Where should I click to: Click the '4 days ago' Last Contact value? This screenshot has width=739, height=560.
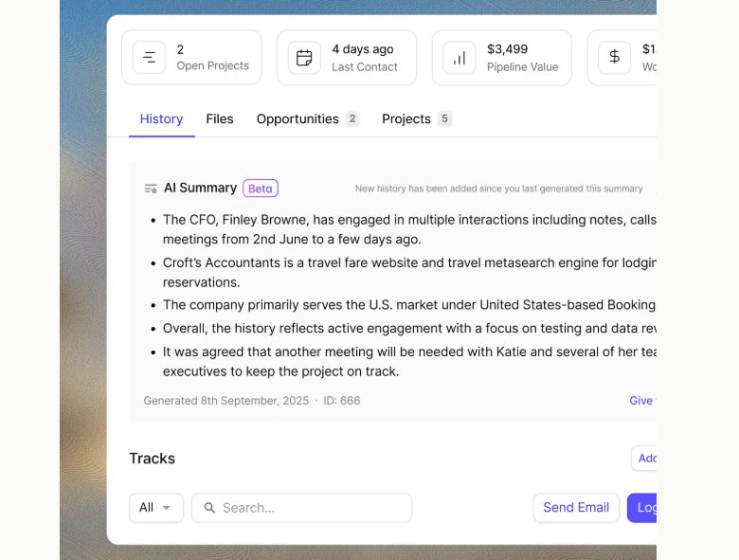pos(363,49)
